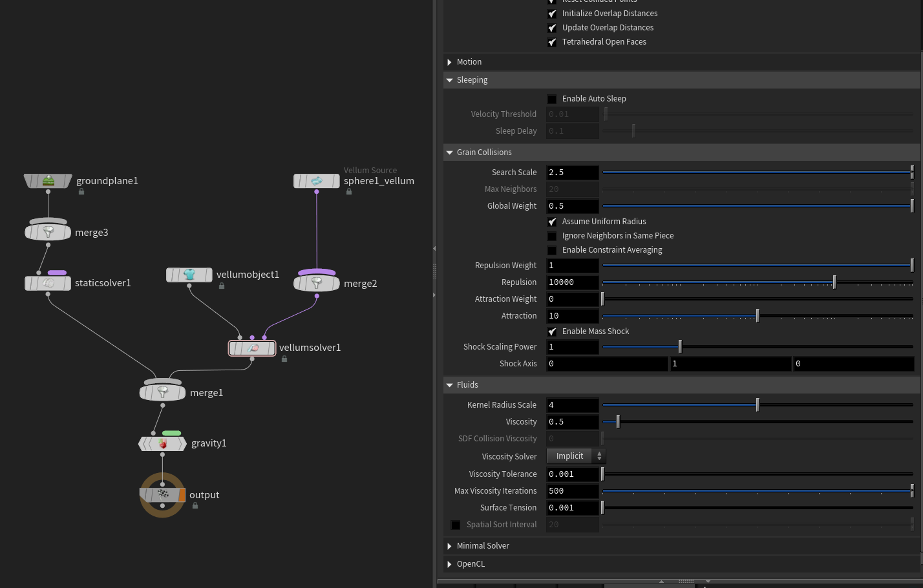This screenshot has height=588, width=923.
Task: Click the Repulsion slider handle
Action: (x=834, y=282)
